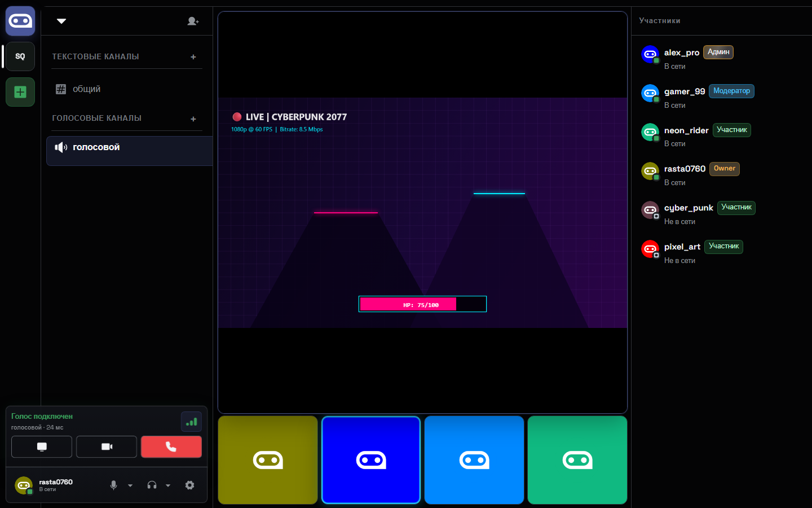Open user settings gear

(189, 485)
